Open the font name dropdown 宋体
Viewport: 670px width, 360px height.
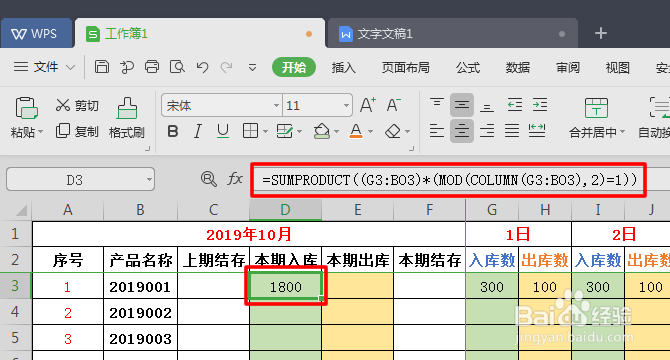click(276, 105)
